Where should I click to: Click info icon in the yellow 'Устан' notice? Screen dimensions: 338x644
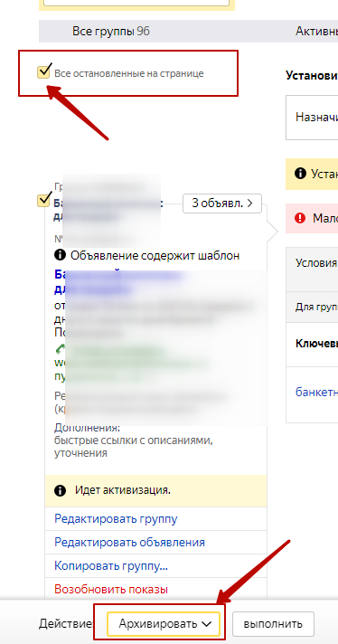pyautogui.click(x=300, y=174)
